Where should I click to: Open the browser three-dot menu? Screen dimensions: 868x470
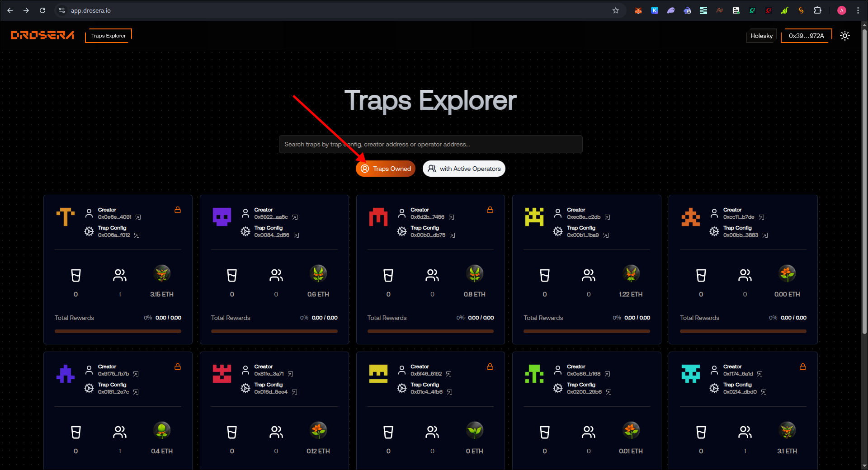[858, 10]
